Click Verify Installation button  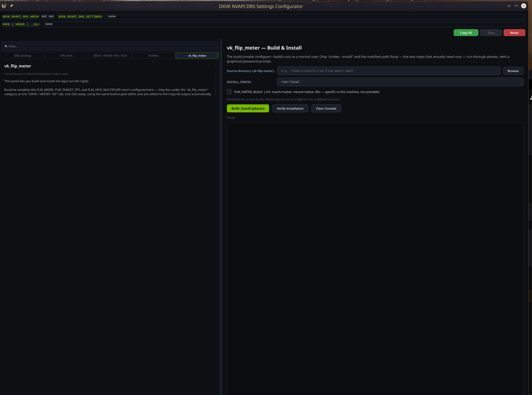point(290,108)
